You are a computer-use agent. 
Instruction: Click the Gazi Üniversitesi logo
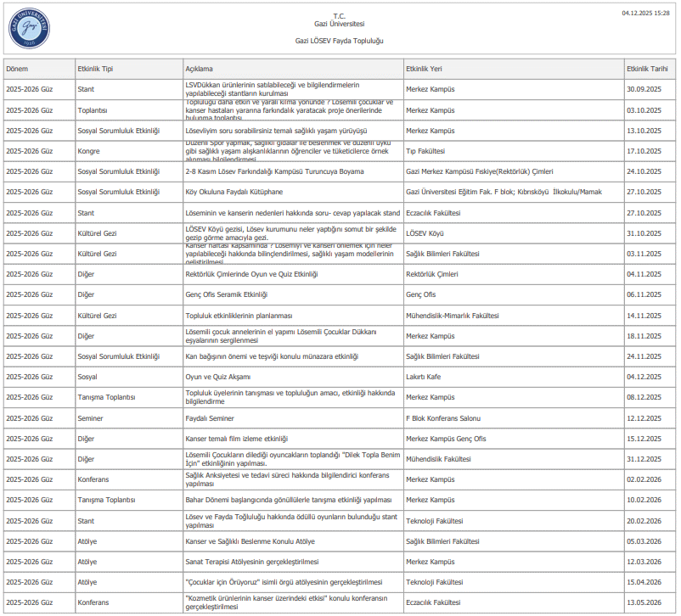[30, 28]
